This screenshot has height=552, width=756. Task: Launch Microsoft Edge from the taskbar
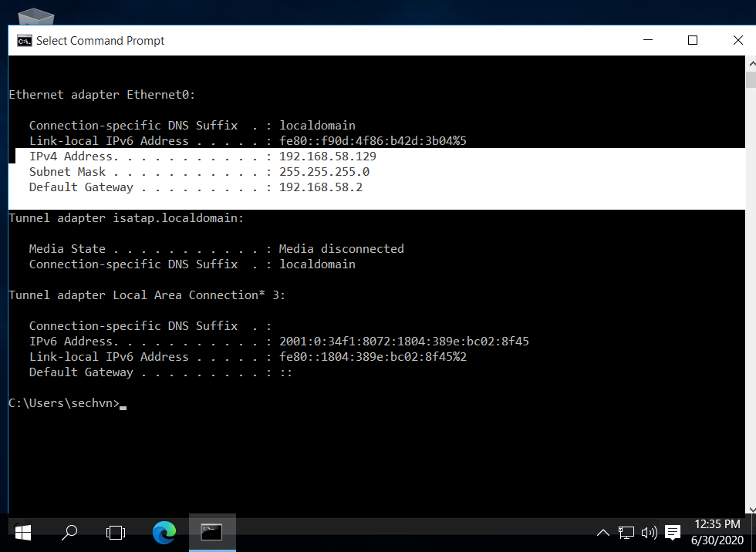[x=164, y=532]
